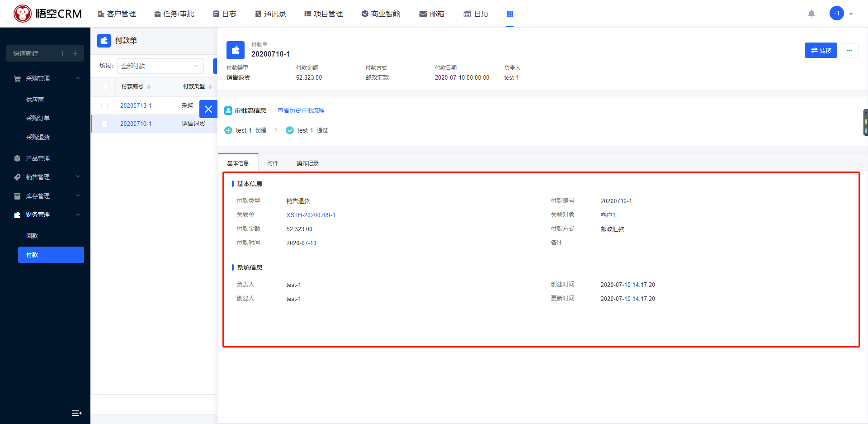Click the user avatar

point(837,13)
